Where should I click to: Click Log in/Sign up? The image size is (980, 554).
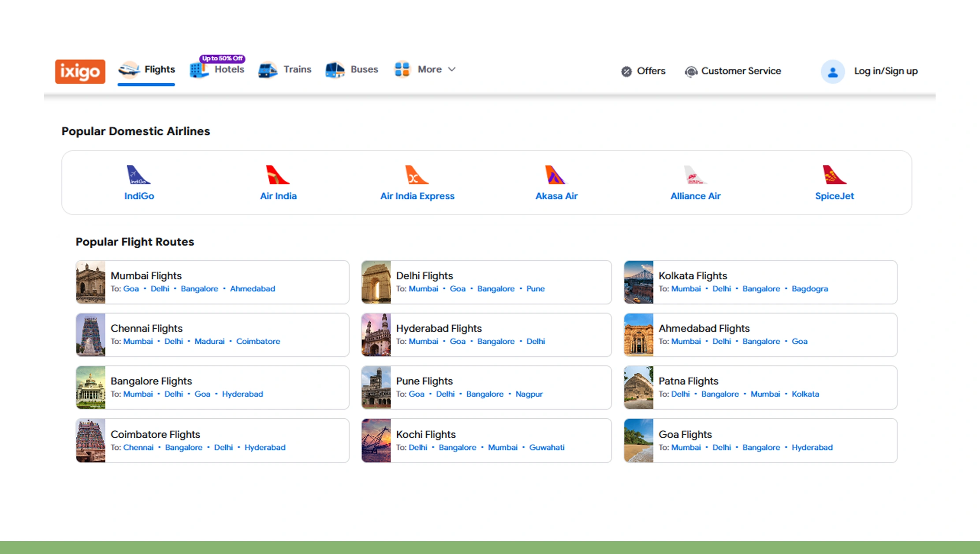point(886,71)
